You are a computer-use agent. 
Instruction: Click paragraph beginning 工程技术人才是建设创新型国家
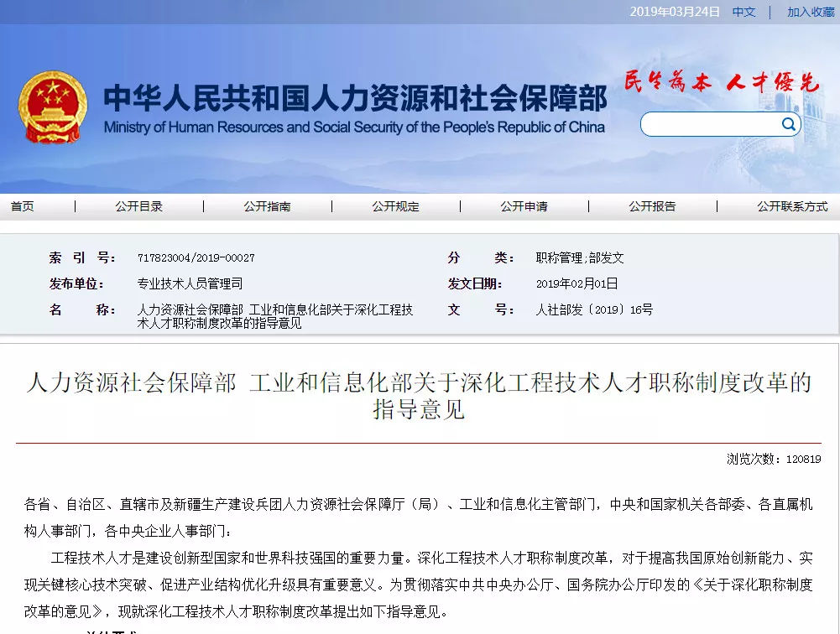[419, 585]
